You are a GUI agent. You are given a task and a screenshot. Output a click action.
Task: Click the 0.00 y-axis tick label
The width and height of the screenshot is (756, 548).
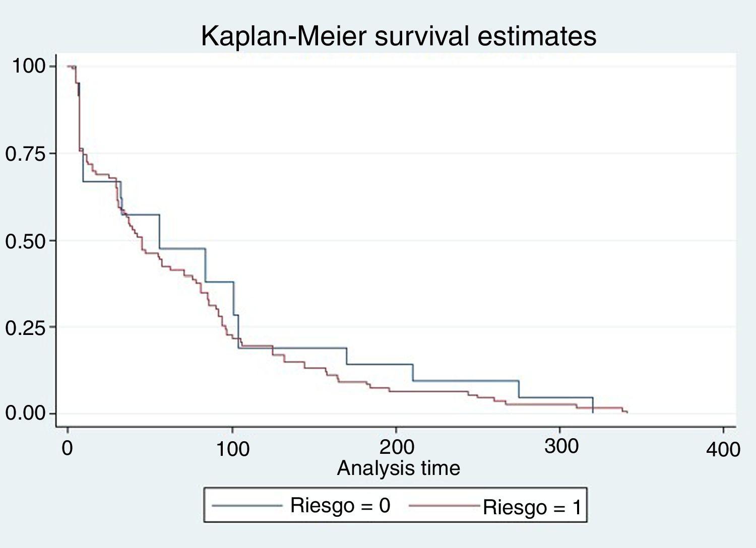click(25, 414)
